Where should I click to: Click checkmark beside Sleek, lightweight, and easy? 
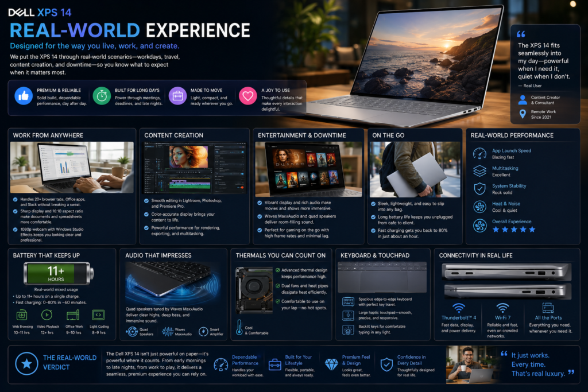[x=373, y=204]
